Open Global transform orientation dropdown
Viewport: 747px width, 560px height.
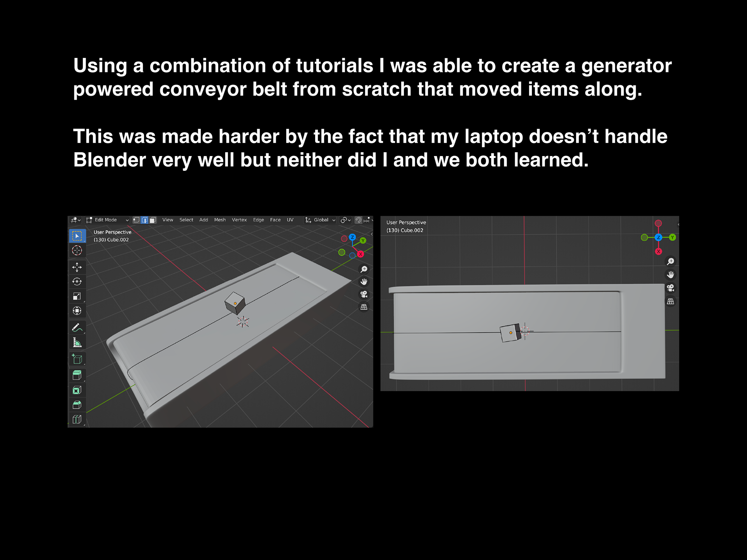pos(321,220)
